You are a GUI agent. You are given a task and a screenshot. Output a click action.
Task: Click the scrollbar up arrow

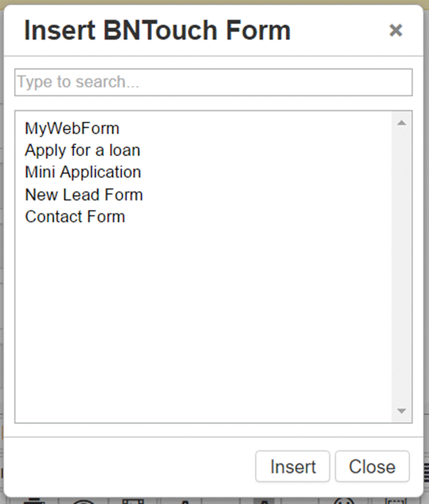coord(402,123)
